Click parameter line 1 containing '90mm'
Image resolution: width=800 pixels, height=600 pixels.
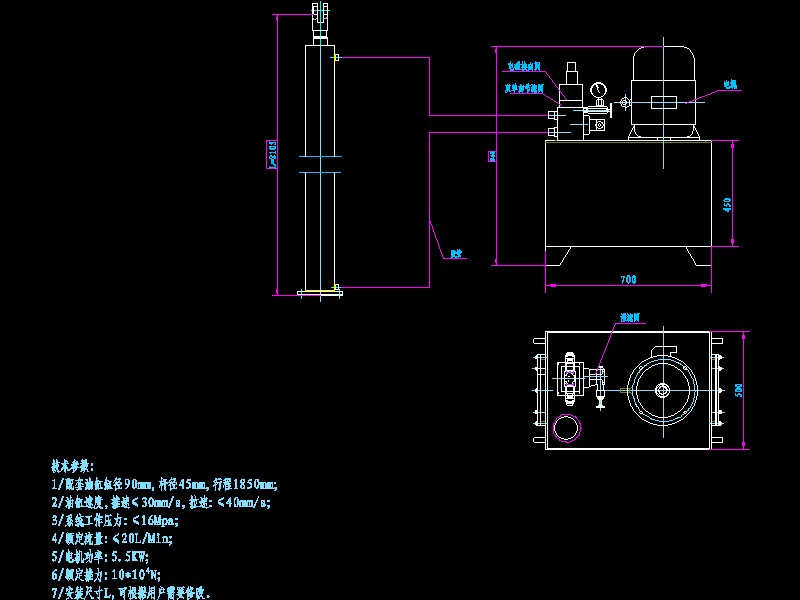click(x=164, y=484)
